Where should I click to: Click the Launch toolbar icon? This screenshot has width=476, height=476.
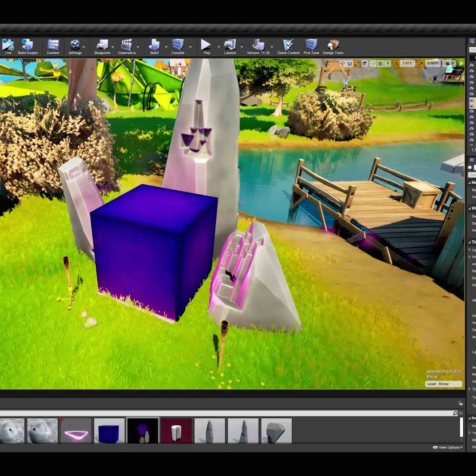230,47
